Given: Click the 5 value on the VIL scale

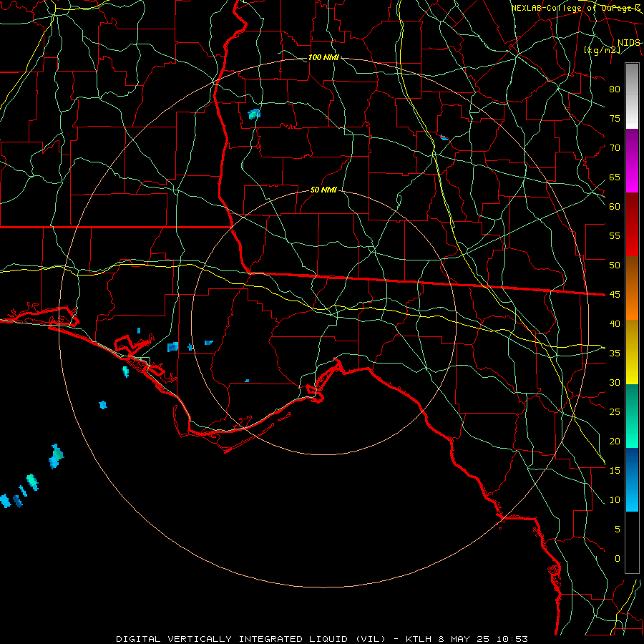Looking at the screenshot, I should [618, 530].
